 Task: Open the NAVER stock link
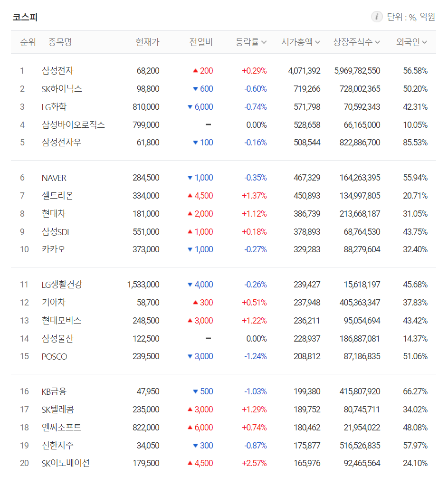(x=54, y=178)
